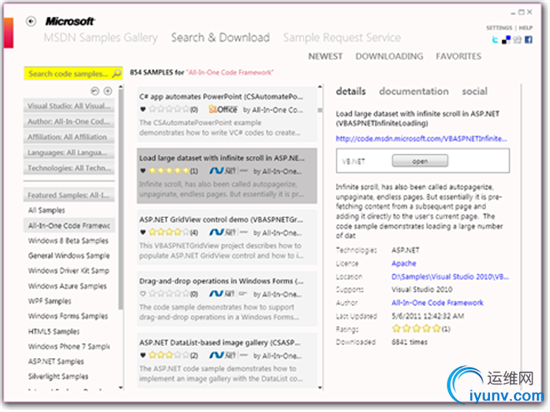Switch to MSDN Samples Gallery section
The image size is (550, 412).
click(x=101, y=38)
